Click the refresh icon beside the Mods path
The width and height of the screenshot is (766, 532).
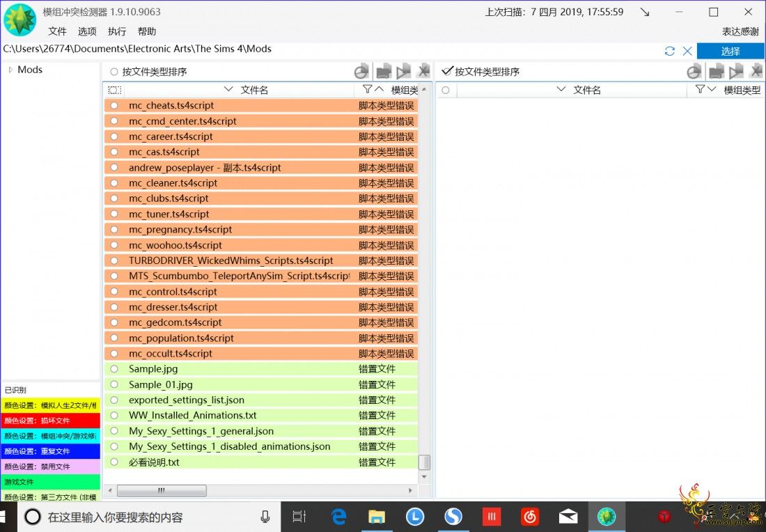click(670, 51)
